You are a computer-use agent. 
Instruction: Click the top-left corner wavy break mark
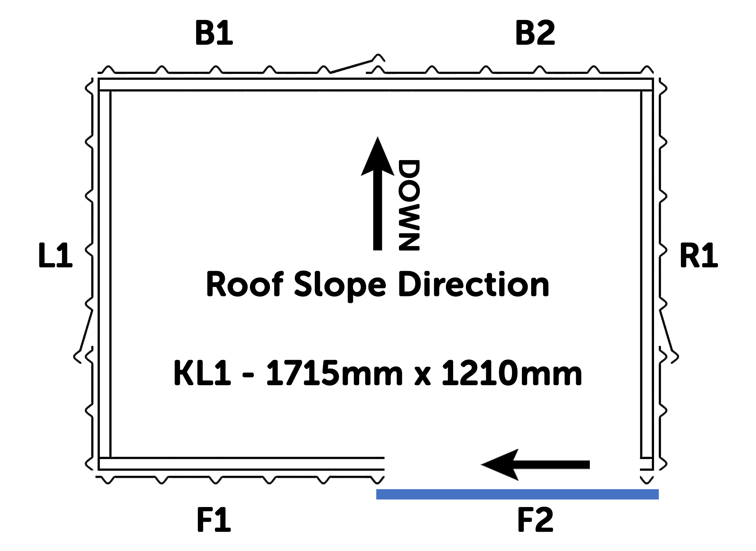90,87
